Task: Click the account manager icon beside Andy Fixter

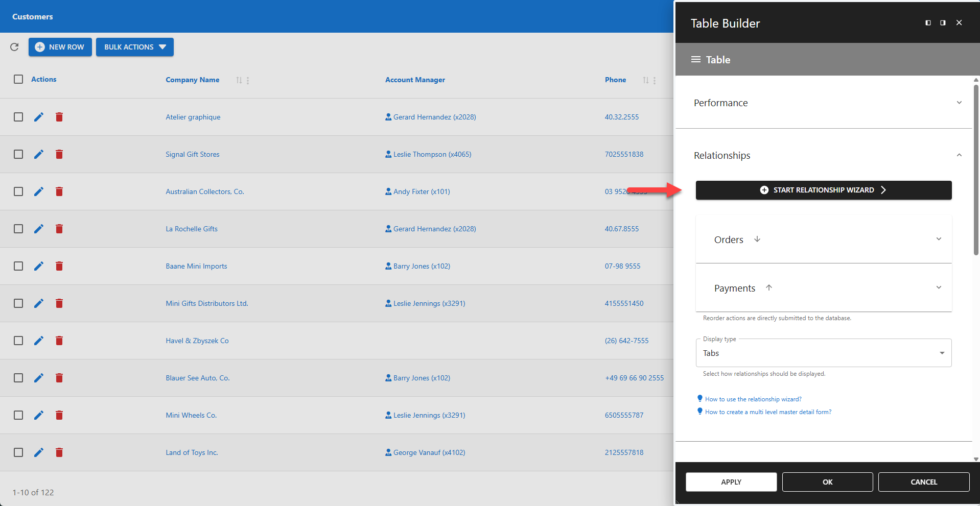Action: tap(388, 191)
